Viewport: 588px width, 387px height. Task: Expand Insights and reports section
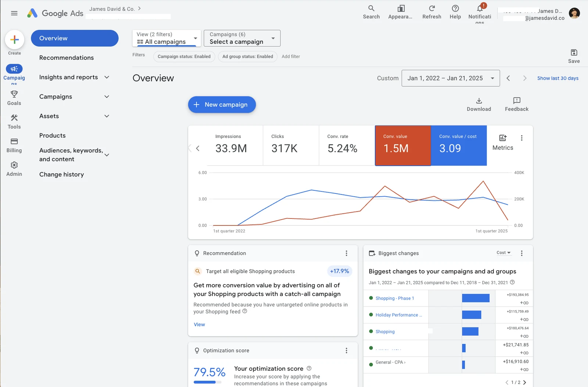(75, 77)
